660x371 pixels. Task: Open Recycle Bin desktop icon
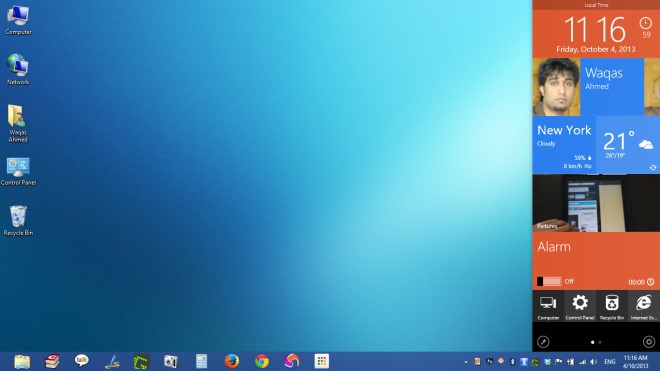point(18,220)
